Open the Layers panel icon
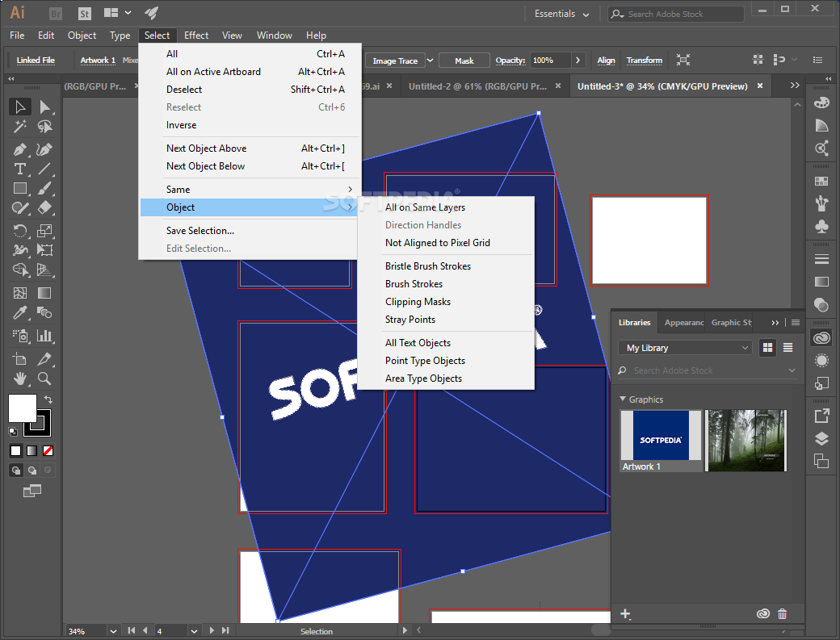This screenshot has height=640, width=840. [821, 438]
